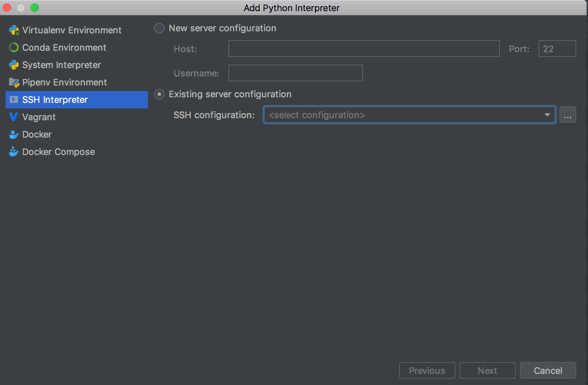
Task: Open the Pipenv Environment option
Action: coord(77,82)
